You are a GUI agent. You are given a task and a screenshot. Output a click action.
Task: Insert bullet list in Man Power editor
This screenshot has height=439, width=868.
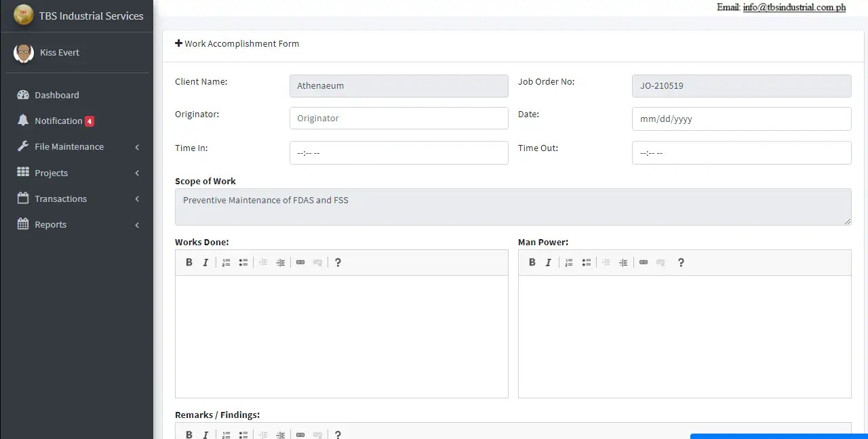pyautogui.click(x=586, y=262)
